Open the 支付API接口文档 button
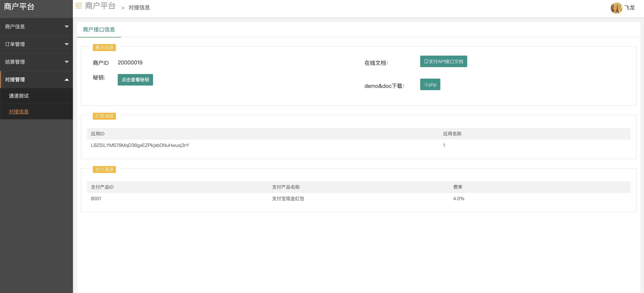This screenshot has height=293, width=644. coord(444,62)
